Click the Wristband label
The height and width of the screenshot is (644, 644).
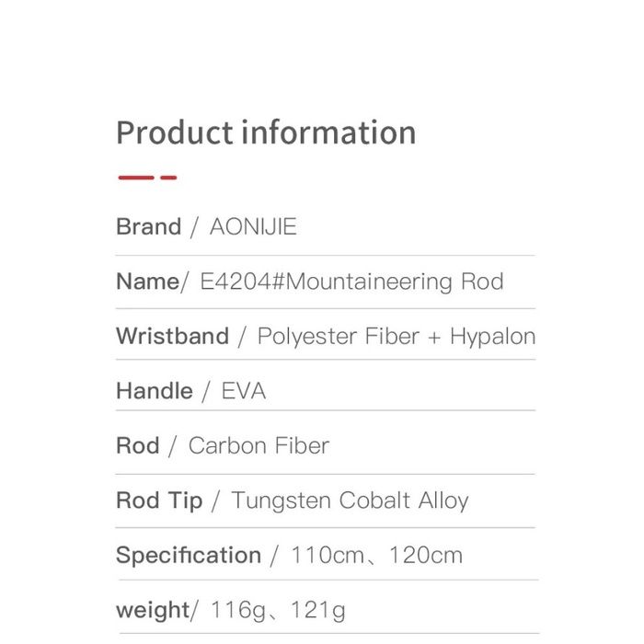click(172, 336)
